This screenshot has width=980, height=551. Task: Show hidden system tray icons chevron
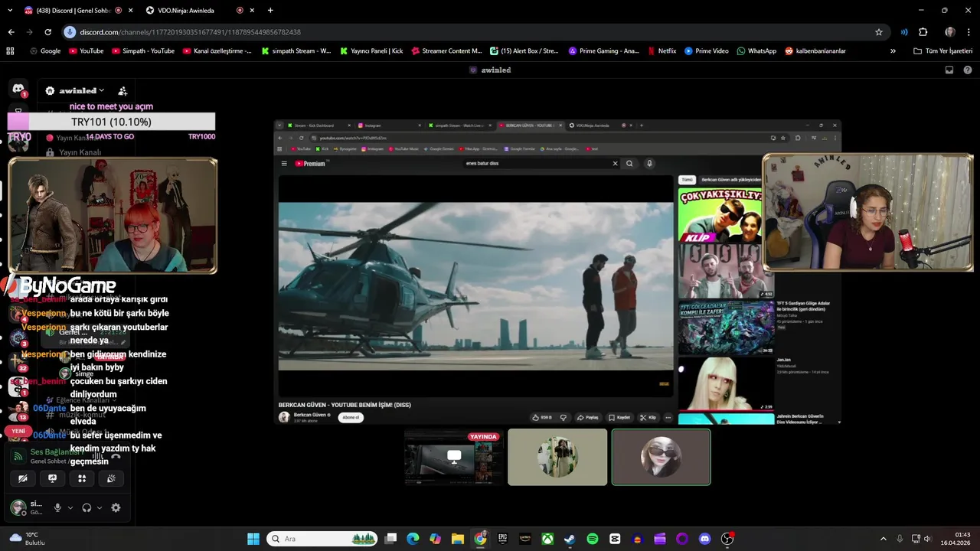coord(883,539)
